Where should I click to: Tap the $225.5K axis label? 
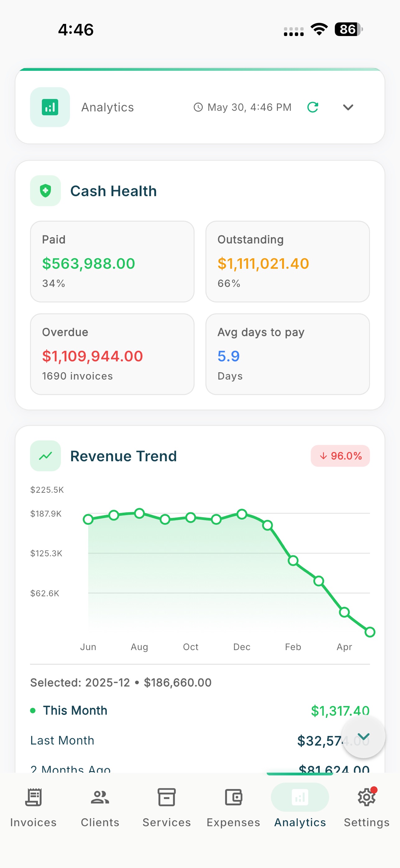(x=47, y=490)
